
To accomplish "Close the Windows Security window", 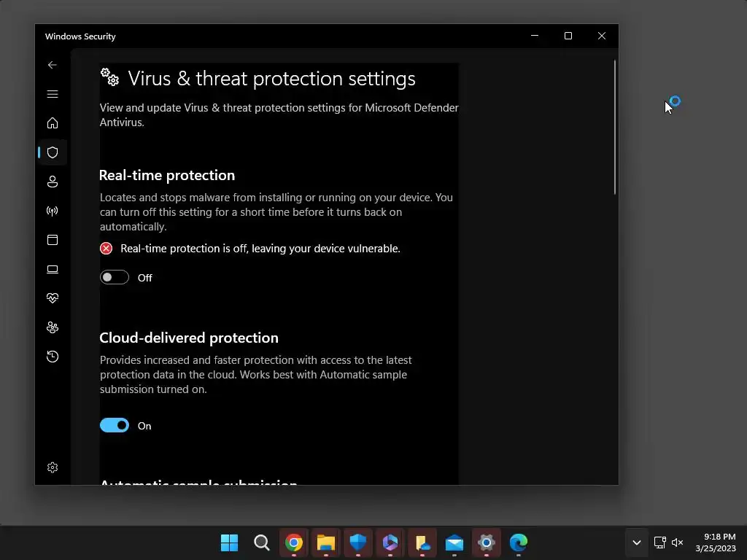I will [x=602, y=36].
